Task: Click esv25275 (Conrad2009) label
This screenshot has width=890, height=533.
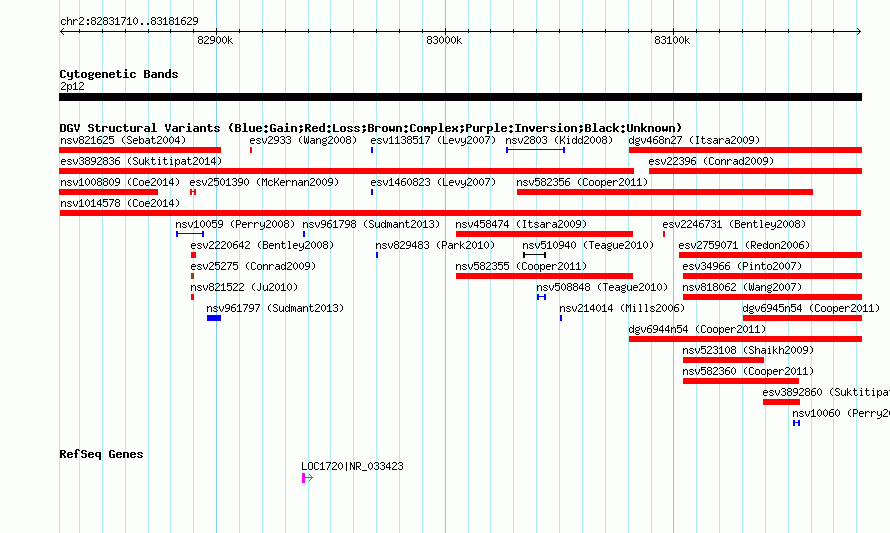Action: click(x=253, y=266)
